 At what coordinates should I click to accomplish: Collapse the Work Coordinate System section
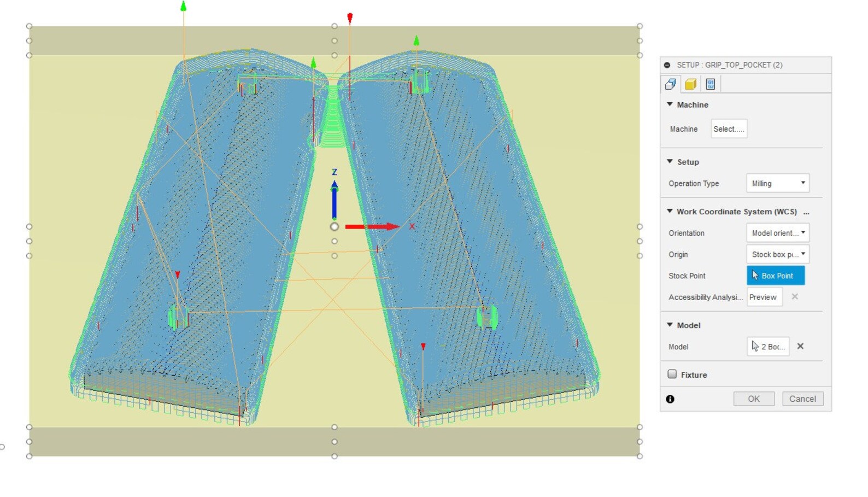[x=670, y=211]
